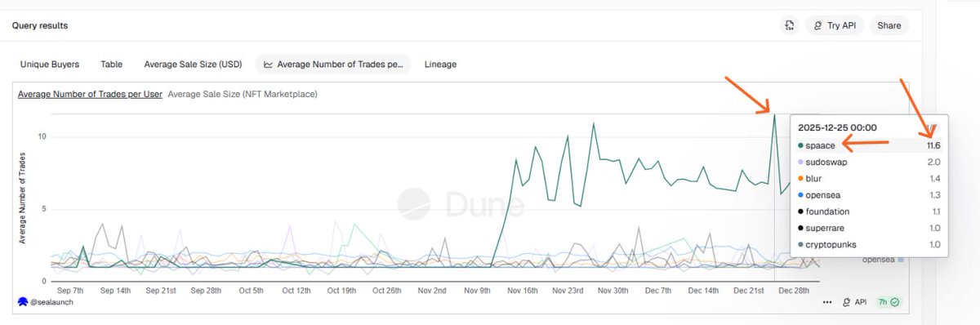Click the cryptopunks row in the tooltip

pyautogui.click(x=868, y=243)
